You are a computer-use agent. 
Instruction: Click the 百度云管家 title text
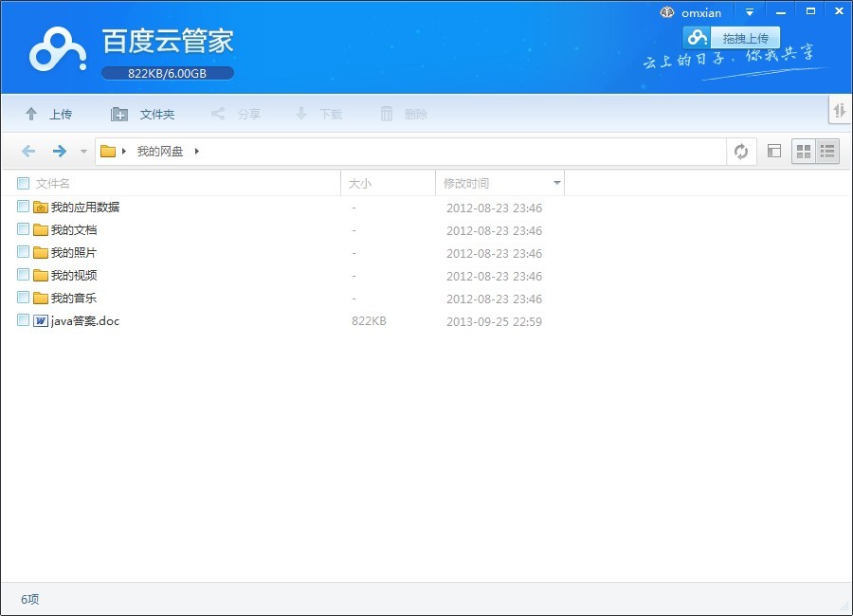[x=168, y=41]
